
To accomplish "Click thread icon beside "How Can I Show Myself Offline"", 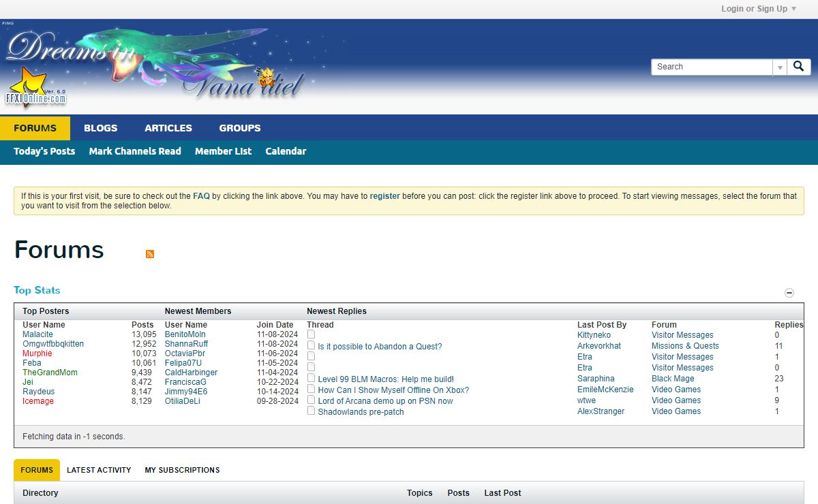I will (311, 389).
